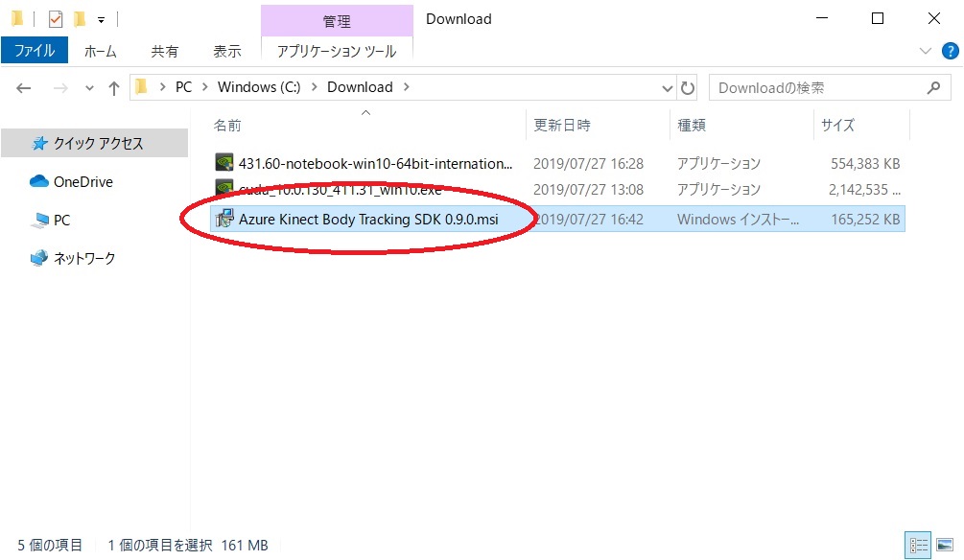Select PC in the navigation pane
964x560 pixels.
pyautogui.click(x=61, y=220)
